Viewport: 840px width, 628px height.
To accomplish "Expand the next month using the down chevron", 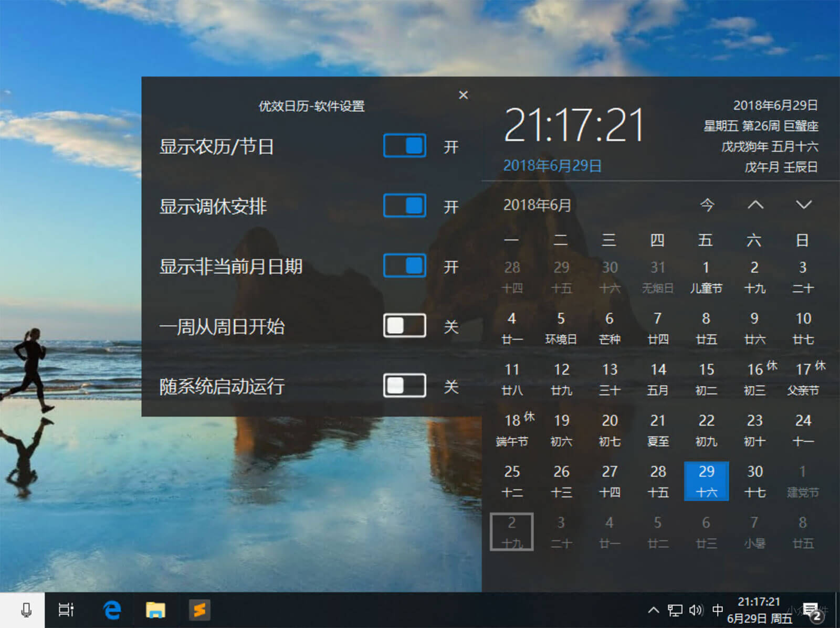I will coord(802,205).
